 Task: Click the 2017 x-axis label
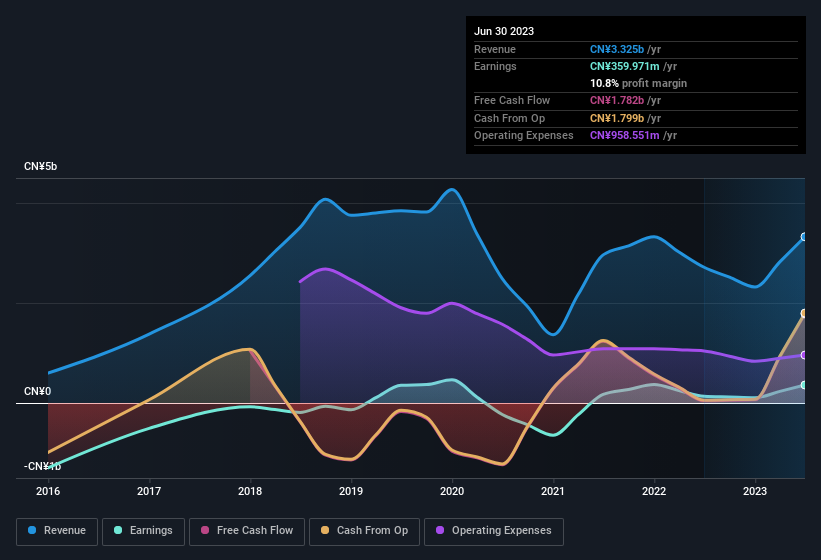[149, 491]
